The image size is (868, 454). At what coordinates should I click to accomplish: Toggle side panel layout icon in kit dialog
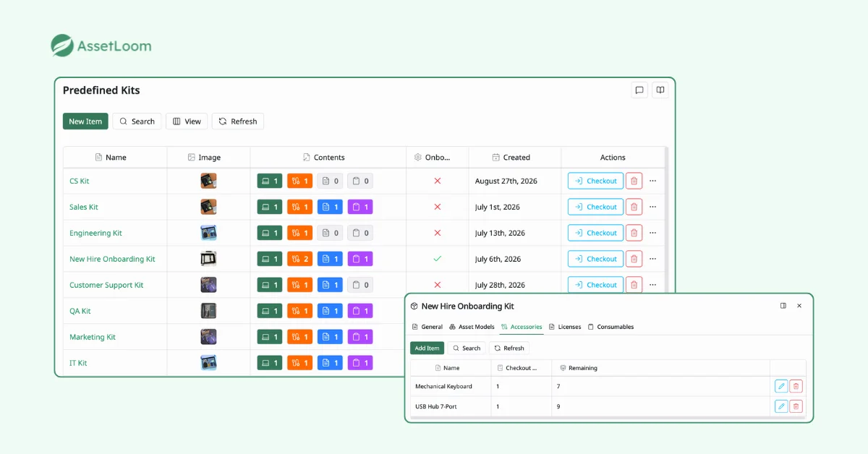[x=783, y=306]
